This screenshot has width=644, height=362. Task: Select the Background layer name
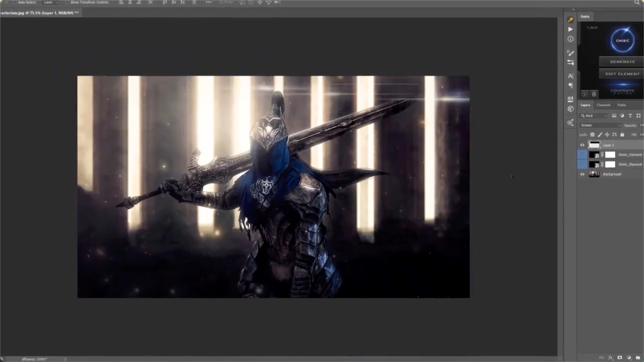(x=612, y=174)
